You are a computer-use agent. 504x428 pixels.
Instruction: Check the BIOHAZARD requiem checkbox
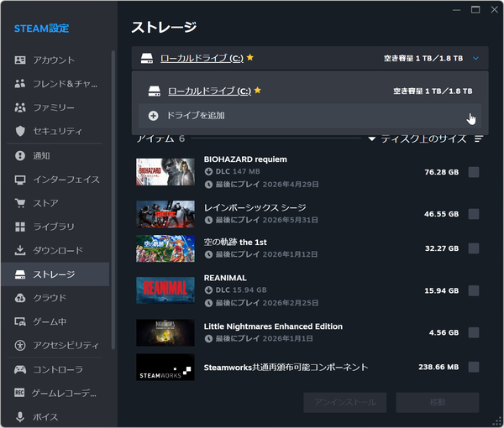coord(474,172)
